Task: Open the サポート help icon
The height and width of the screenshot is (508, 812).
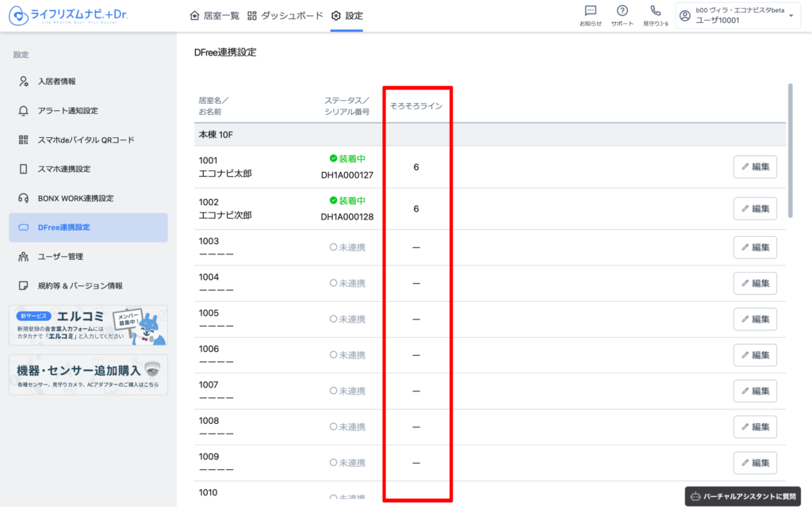Action: [622, 16]
